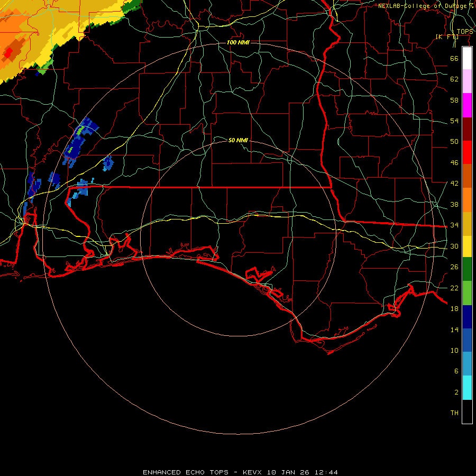The width and height of the screenshot is (476, 476).
Task: Pick the burnt orange legend swatch
Action: (467, 176)
